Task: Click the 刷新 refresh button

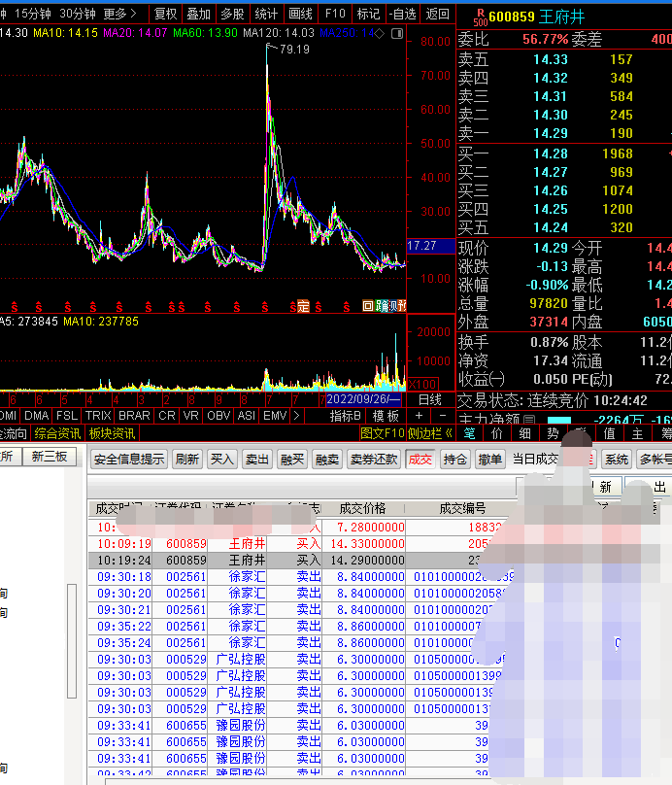Action: (x=187, y=460)
